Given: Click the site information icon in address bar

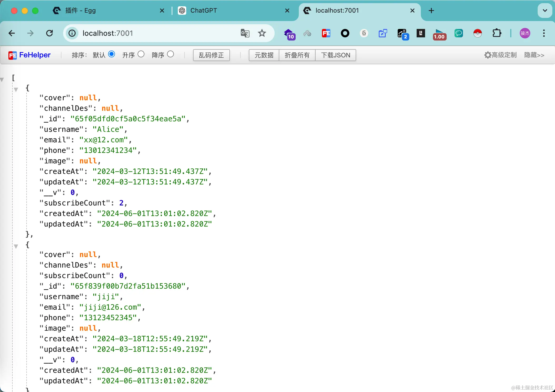Looking at the screenshot, I should (x=72, y=33).
